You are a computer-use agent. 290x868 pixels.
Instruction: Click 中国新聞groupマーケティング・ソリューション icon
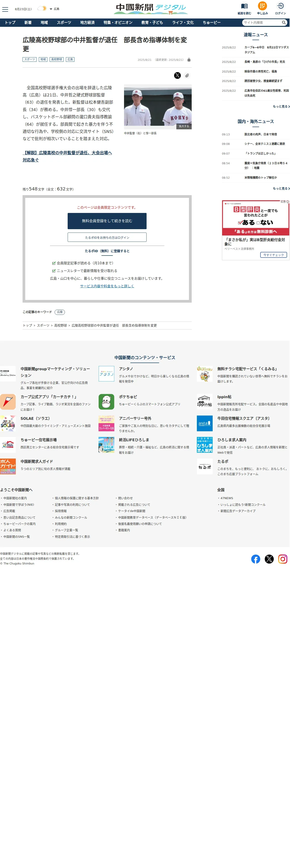point(8,374)
